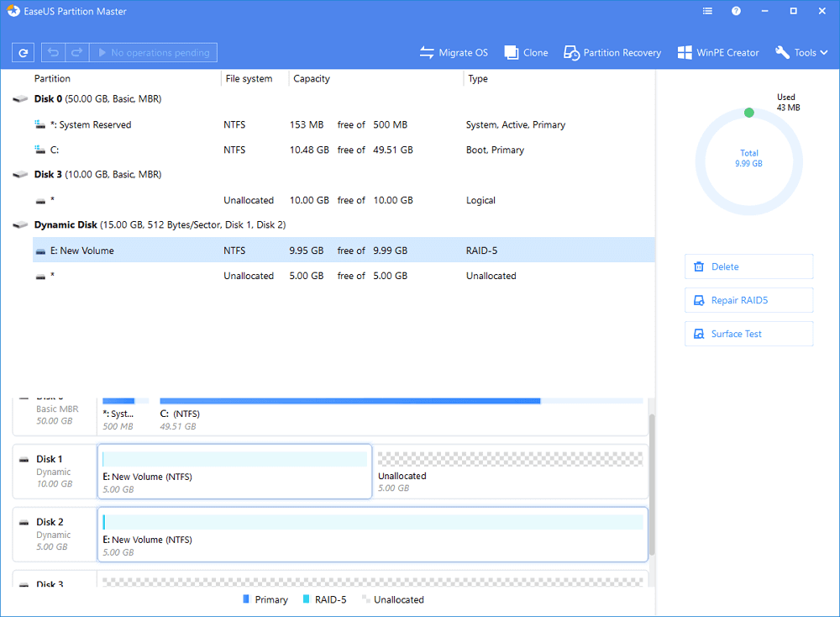Expand the Tools dropdown

coord(801,53)
